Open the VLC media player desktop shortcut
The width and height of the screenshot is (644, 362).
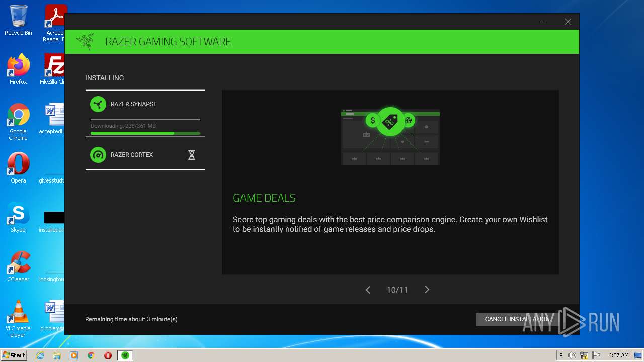18,319
